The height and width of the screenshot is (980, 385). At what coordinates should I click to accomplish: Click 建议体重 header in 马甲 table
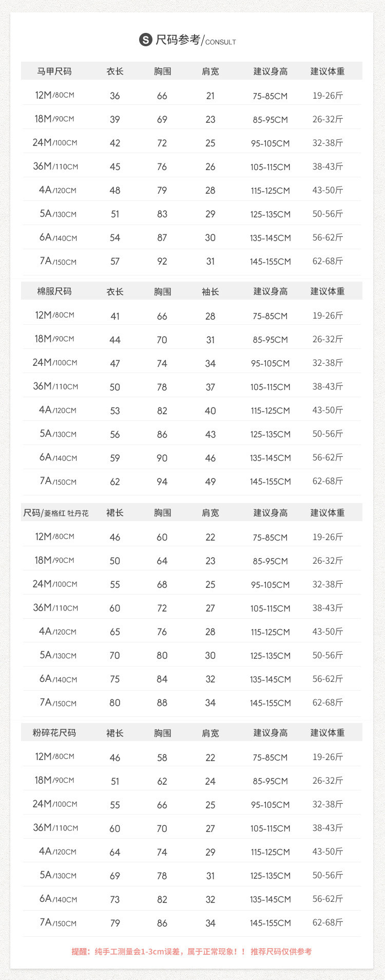328,71
